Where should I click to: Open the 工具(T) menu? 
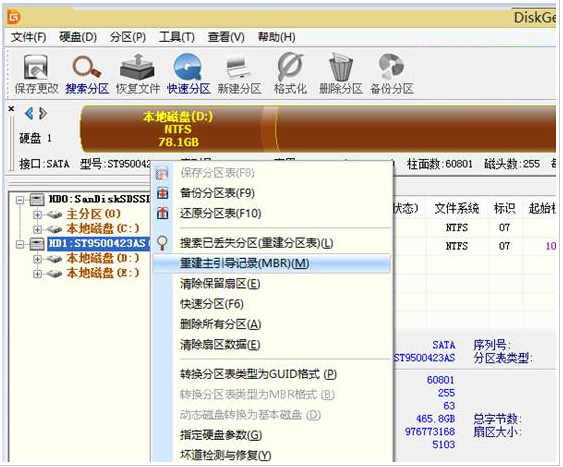coord(177,37)
